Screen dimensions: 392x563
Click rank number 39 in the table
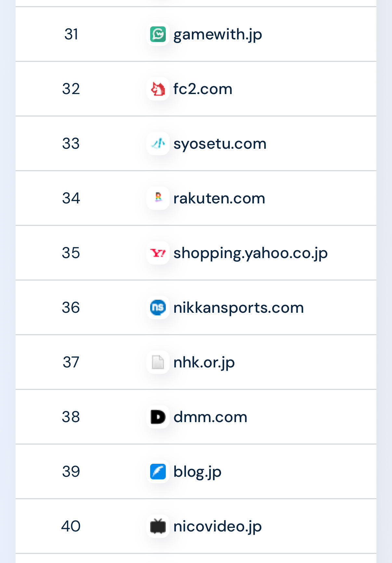[x=71, y=472]
